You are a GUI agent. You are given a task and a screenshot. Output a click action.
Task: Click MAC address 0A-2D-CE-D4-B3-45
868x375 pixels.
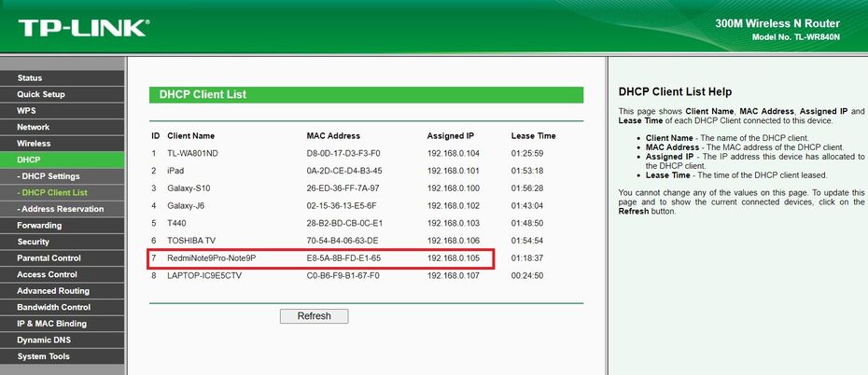(344, 171)
